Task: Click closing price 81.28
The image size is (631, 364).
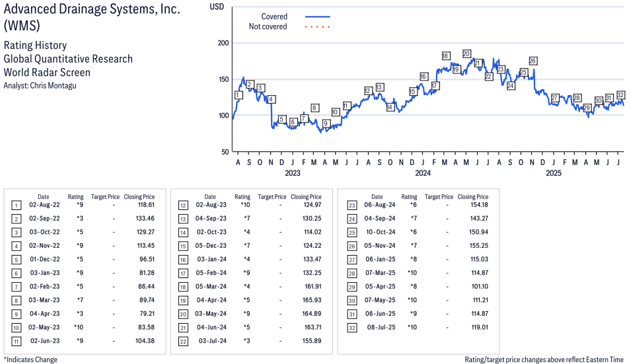Action: coord(147,273)
